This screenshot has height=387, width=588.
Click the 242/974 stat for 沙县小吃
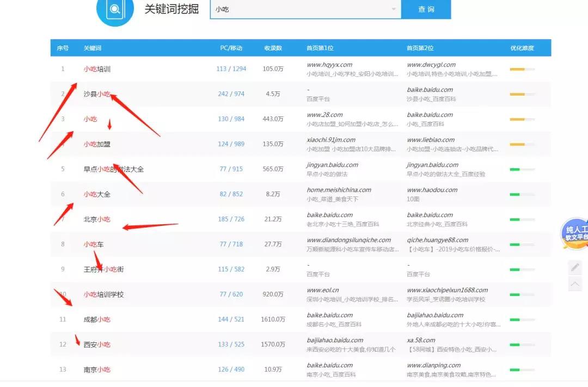[230, 94]
